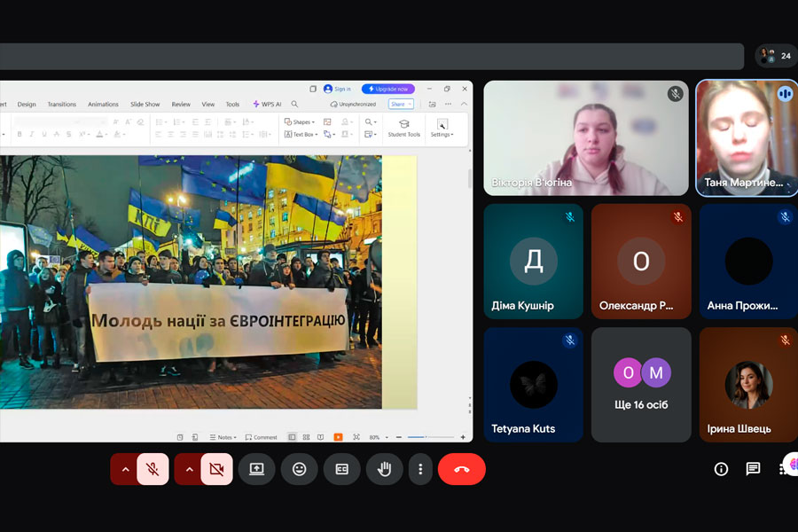Raise your hand in the meeting

(x=384, y=469)
